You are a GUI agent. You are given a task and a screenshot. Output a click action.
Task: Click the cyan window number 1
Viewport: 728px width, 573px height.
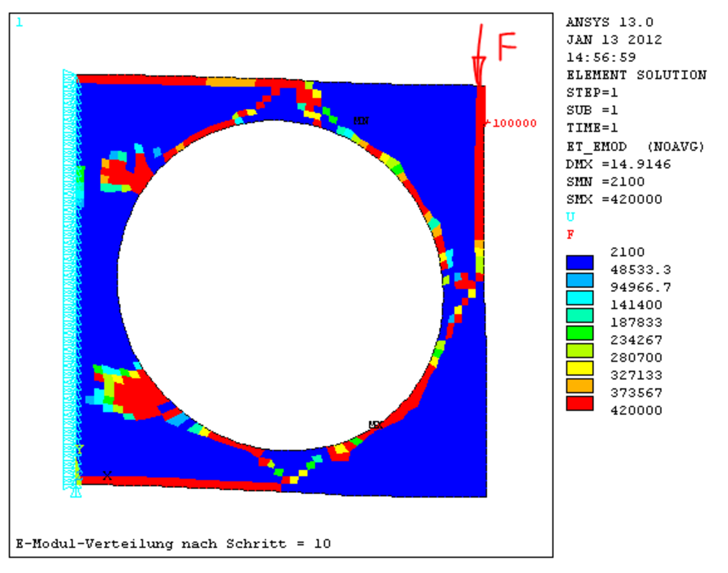(19, 22)
